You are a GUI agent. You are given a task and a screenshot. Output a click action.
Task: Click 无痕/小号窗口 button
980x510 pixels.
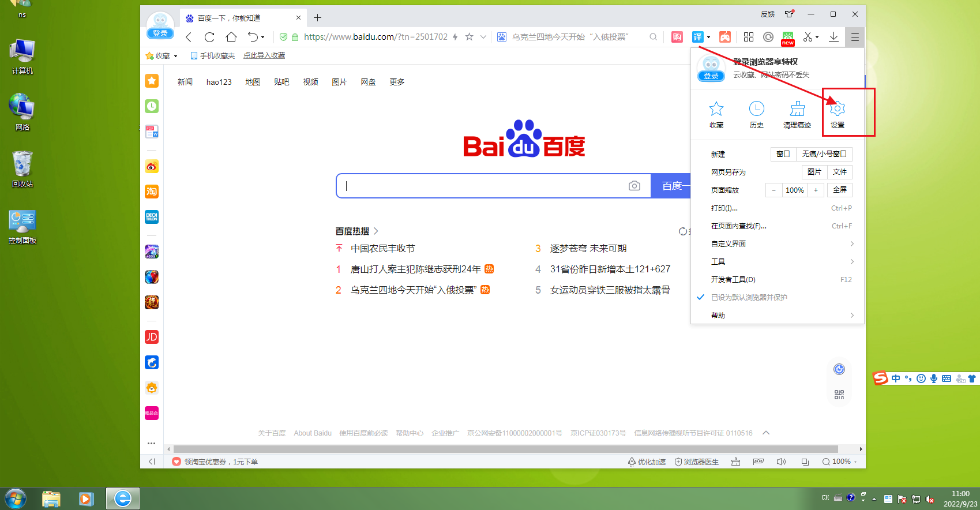(824, 154)
